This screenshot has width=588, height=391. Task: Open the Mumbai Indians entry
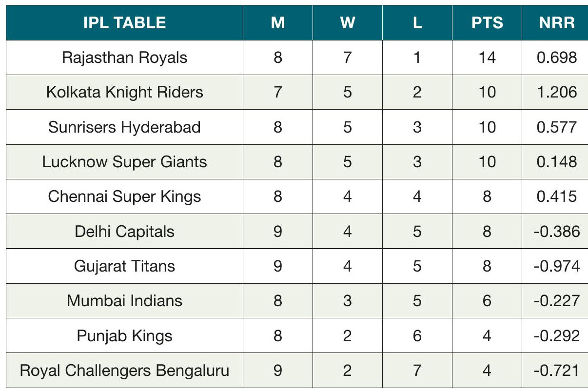[x=124, y=301]
